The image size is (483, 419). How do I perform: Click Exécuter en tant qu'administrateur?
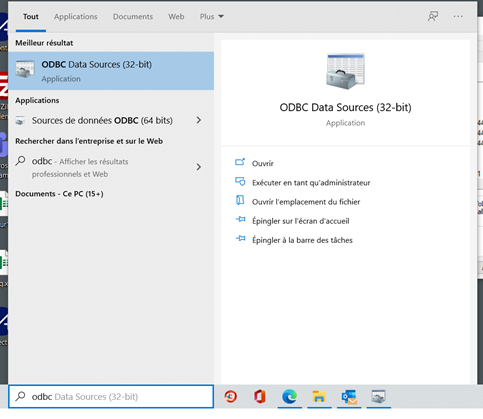point(311,183)
